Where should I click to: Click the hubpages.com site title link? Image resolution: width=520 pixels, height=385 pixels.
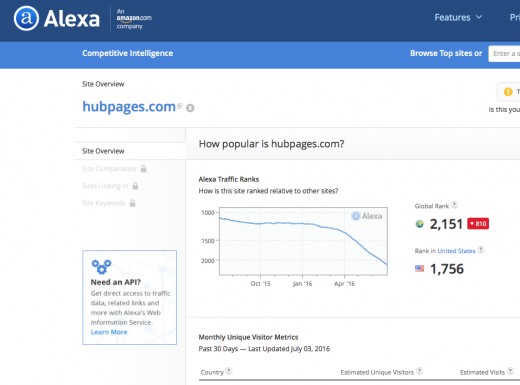coord(129,107)
